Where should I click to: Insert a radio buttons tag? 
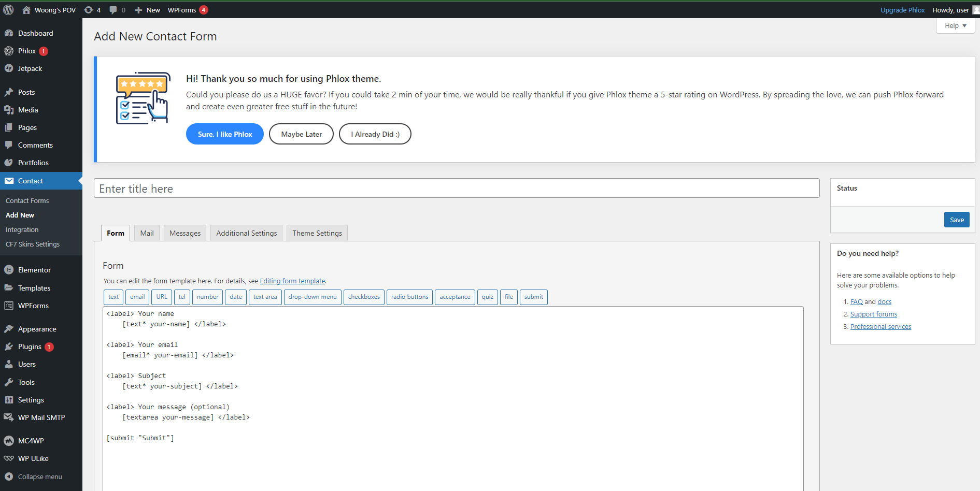[409, 297]
